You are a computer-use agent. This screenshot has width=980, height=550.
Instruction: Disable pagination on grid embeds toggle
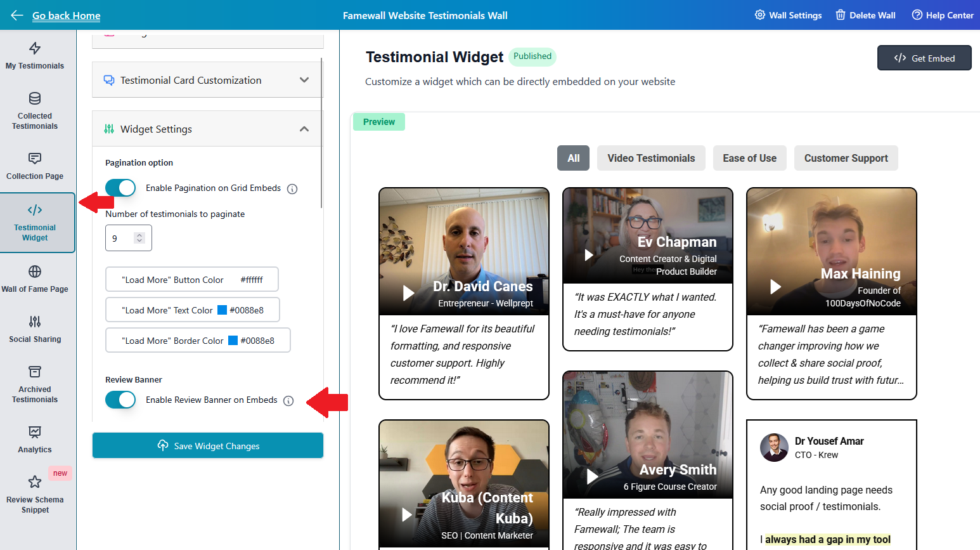pyautogui.click(x=120, y=188)
